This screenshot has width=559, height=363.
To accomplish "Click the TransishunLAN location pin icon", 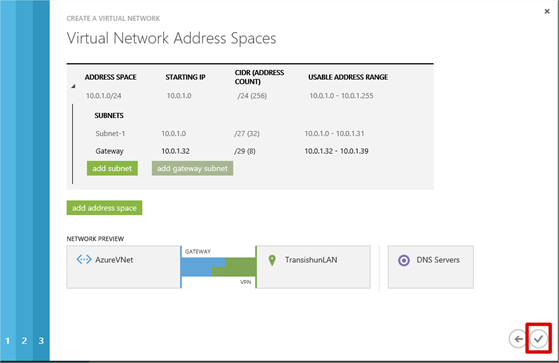I will [x=272, y=260].
